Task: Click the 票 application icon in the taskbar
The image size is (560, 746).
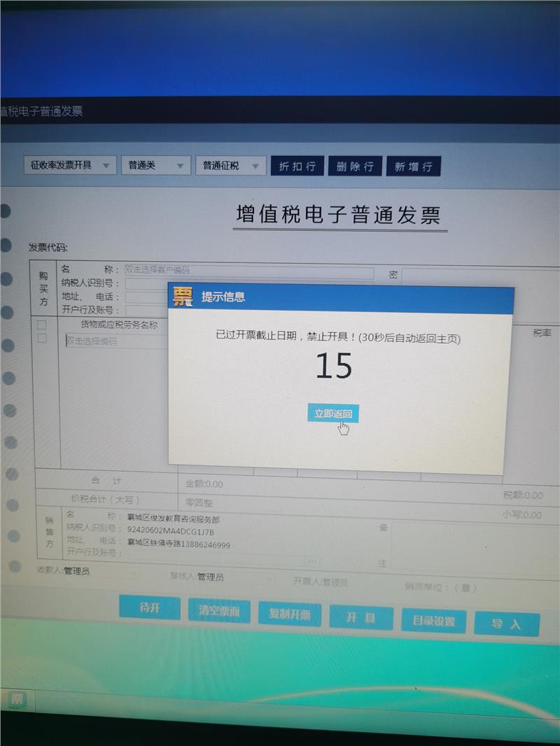Action: click(16, 698)
